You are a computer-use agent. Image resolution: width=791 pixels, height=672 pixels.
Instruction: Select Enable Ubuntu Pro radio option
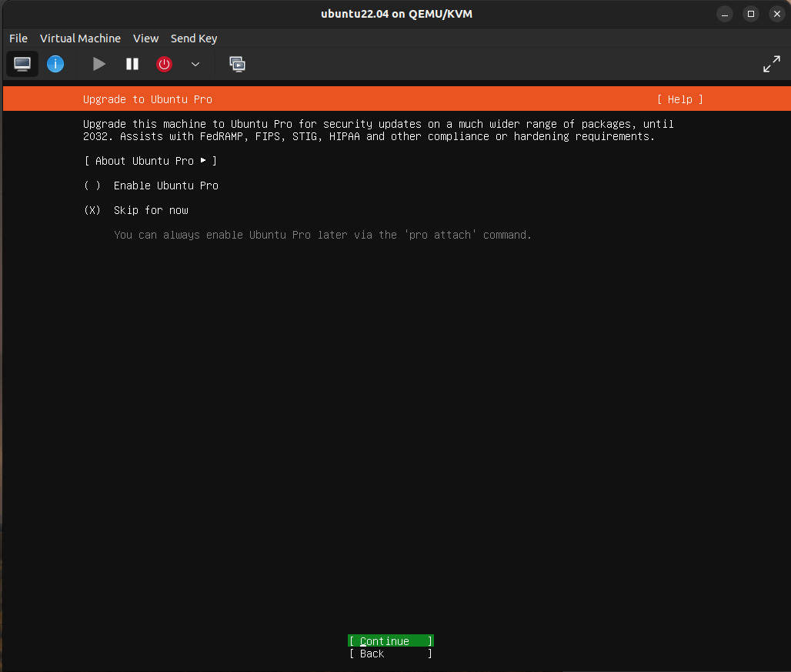pos(151,186)
